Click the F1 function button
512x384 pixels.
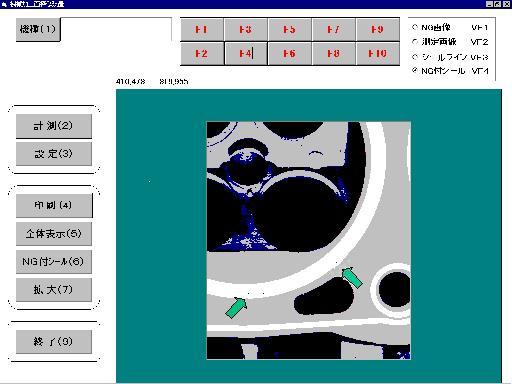[x=202, y=30]
